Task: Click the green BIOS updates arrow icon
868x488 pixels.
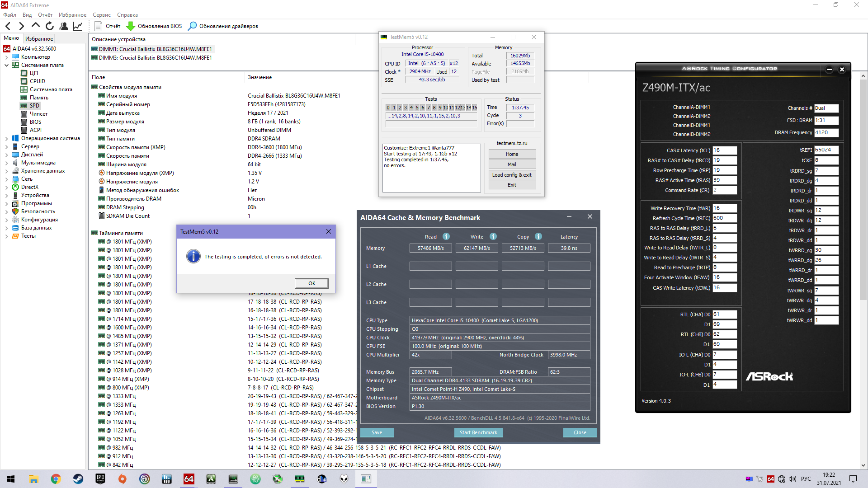Action: 131,26
